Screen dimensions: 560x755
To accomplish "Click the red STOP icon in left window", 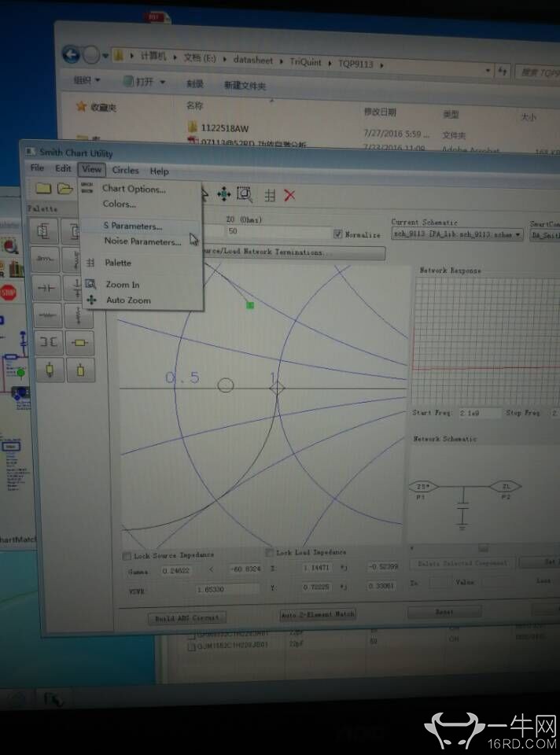I will [8, 293].
